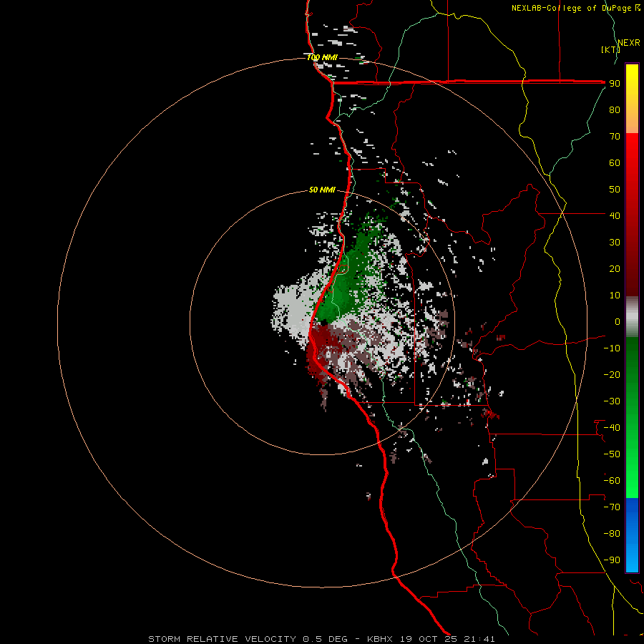Select the 50 NMI range ring label
The image size is (644, 644).
pyautogui.click(x=322, y=190)
